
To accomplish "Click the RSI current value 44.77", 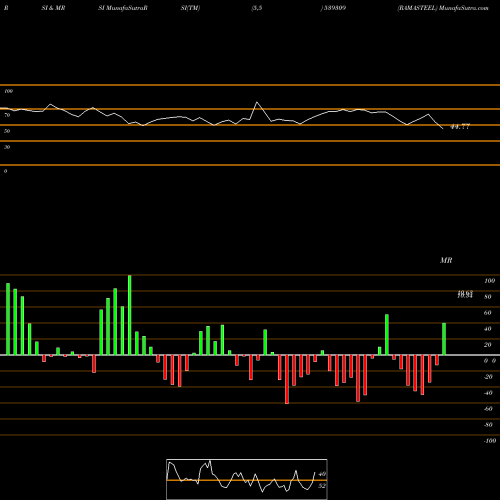I will click(x=460, y=127).
